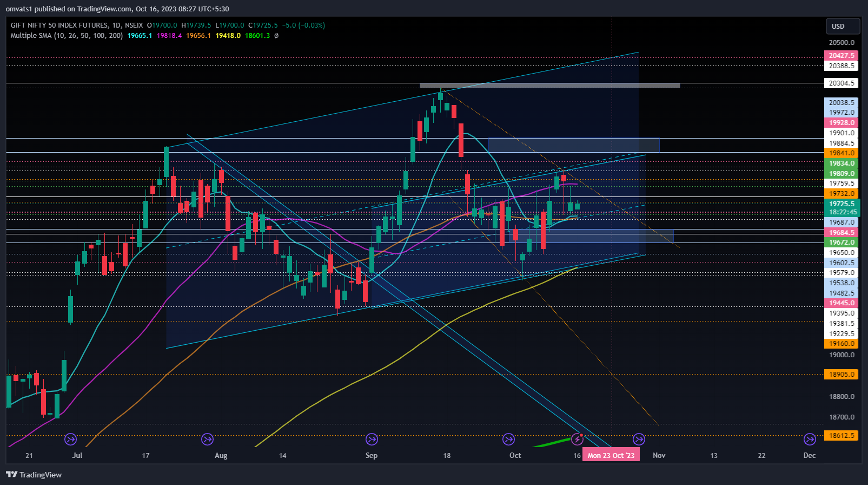Screen dimensions: 868x485
Task: Click the light blue price label 20038.5
Action: click(842, 103)
